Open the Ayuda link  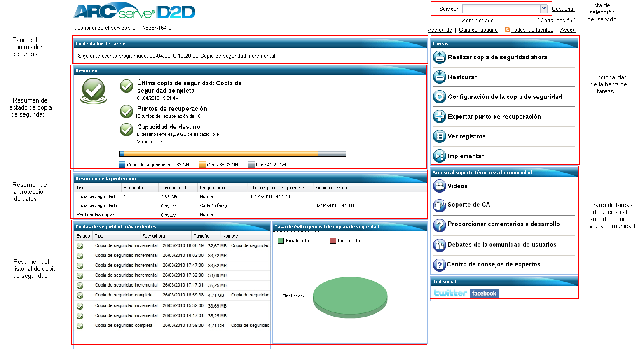pos(568,30)
